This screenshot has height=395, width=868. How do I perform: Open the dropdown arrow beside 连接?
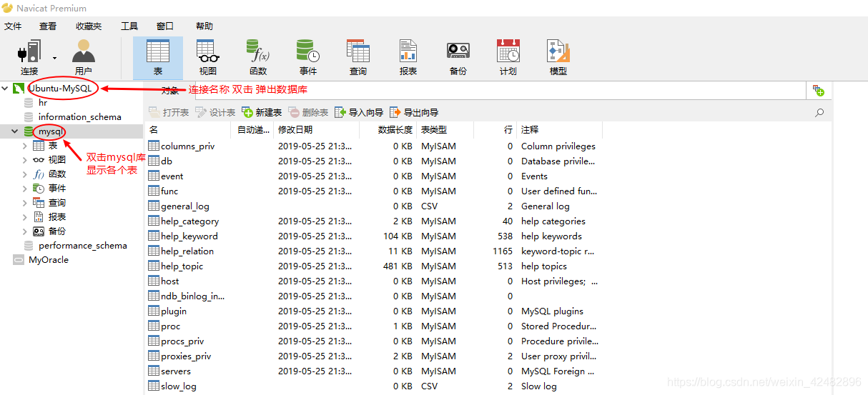tap(54, 58)
